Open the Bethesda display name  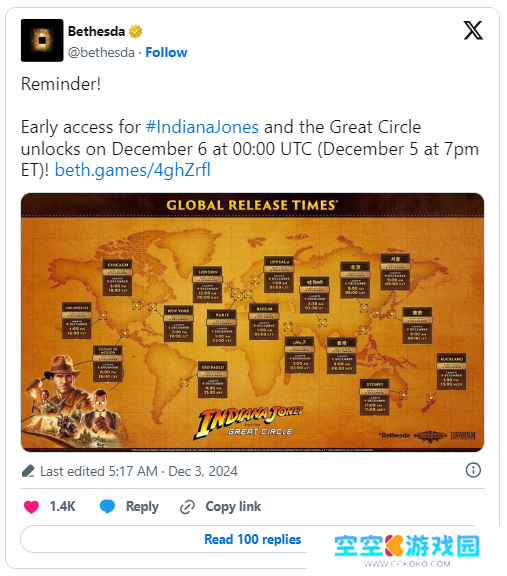(97, 32)
